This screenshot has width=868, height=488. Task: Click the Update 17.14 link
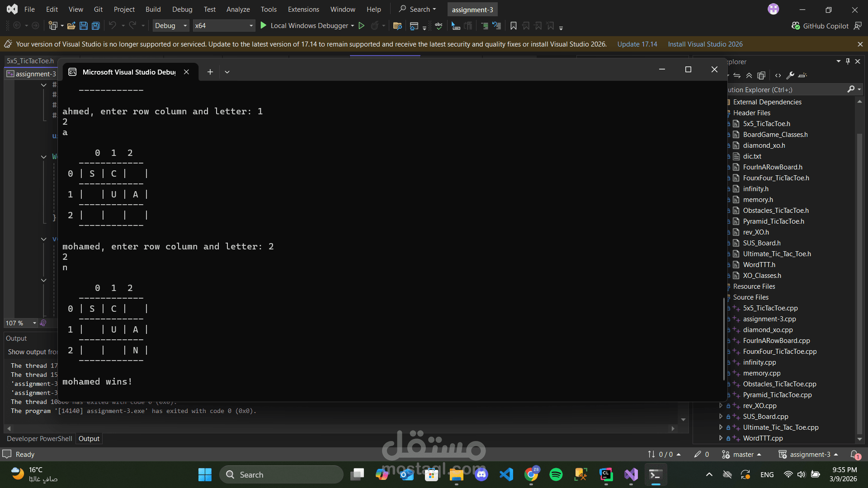[637, 44]
